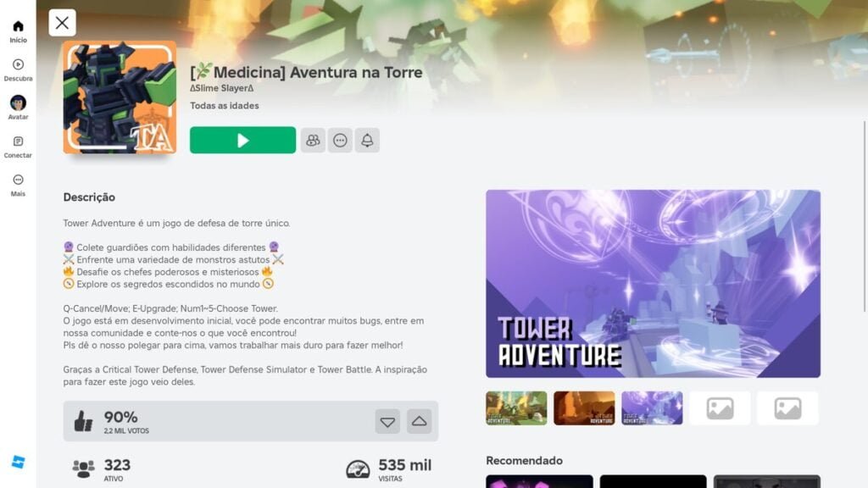868x488 pixels.
Task: Enable notifications with the bell button
Action: click(367, 141)
